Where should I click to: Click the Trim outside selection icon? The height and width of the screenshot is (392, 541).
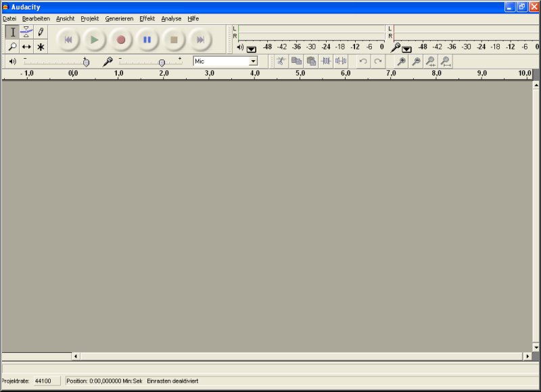click(x=326, y=62)
